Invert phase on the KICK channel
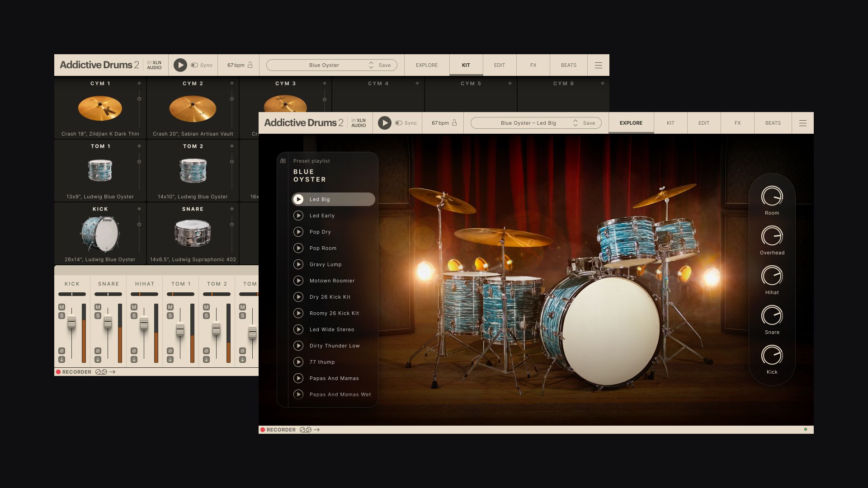Screen dimensions: 868x488 point(61,351)
